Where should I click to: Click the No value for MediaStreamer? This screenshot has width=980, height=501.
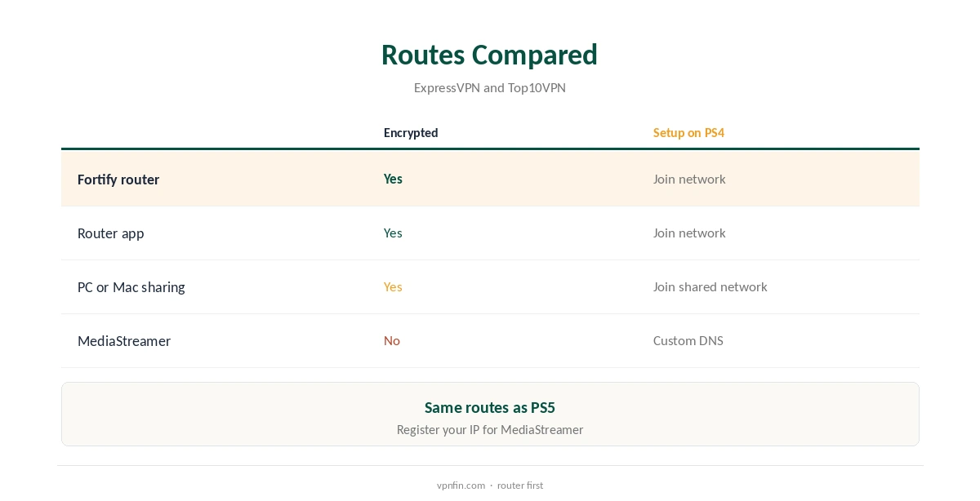tap(392, 340)
